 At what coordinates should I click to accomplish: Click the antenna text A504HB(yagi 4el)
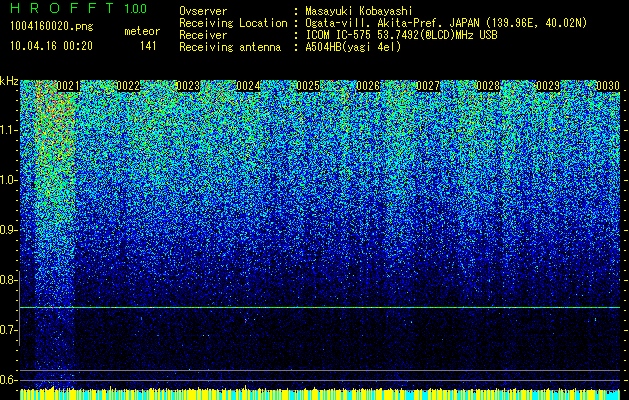[353, 47]
